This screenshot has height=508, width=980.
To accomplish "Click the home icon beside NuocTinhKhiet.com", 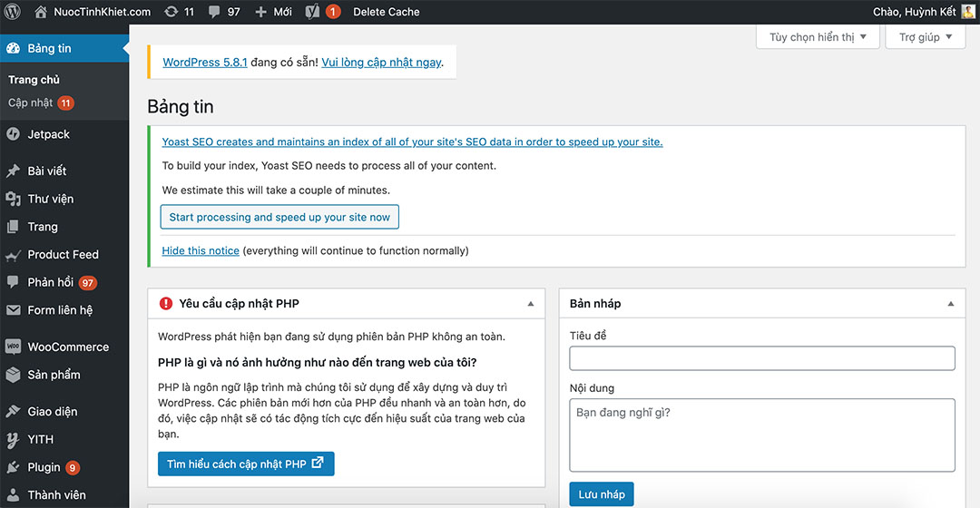I will (41, 11).
